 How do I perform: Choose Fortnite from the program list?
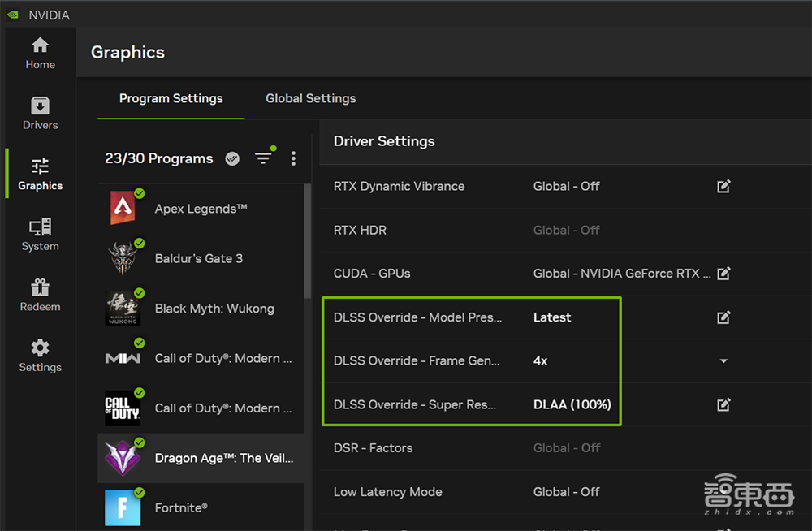[181, 507]
